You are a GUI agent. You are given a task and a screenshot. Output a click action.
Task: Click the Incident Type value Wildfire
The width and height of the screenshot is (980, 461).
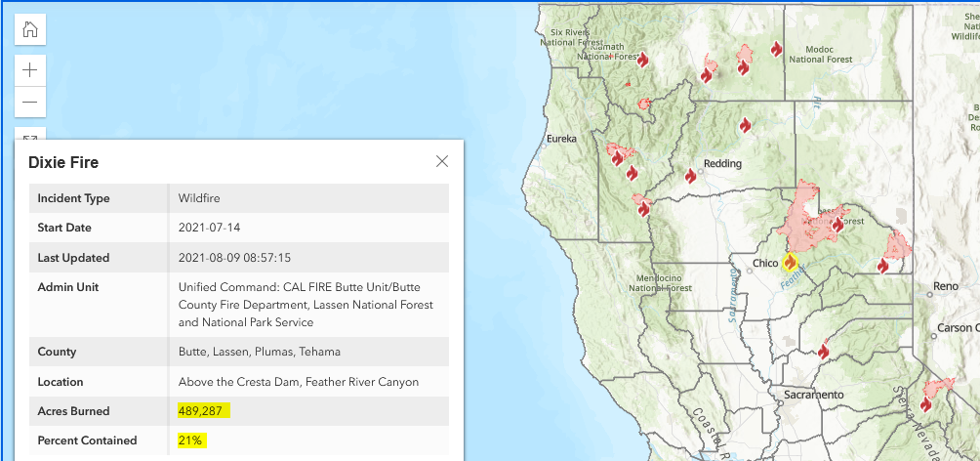click(199, 198)
